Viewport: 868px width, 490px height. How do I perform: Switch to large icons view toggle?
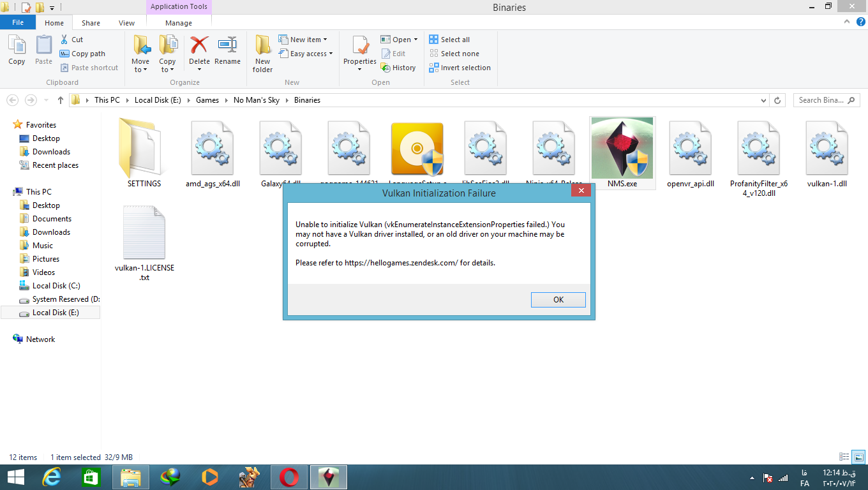coord(858,457)
